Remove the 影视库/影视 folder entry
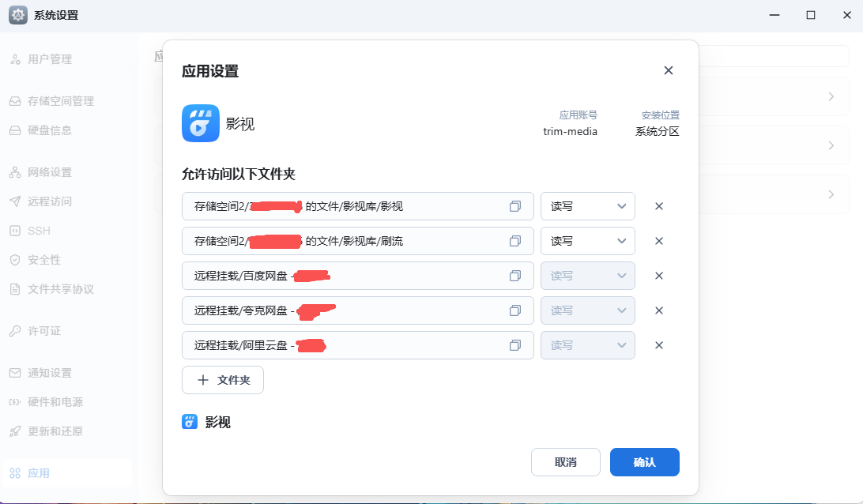The height and width of the screenshot is (504, 863). pyautogui.click(x=659, y=206)
